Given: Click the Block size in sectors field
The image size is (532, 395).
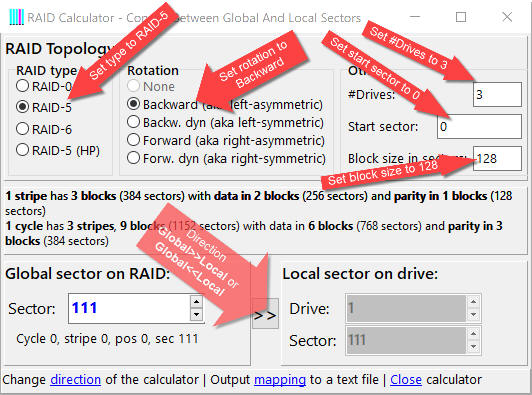Looking at the screenshot, I should pos(497,158).
